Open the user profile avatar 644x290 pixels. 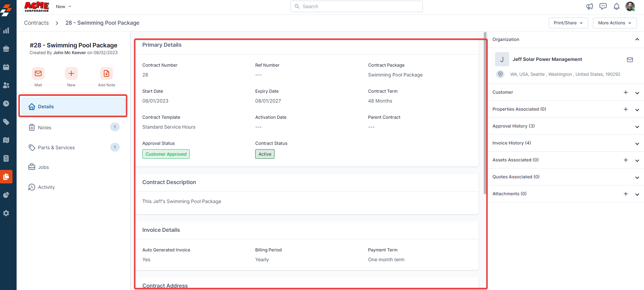click(x=630, y=6)
